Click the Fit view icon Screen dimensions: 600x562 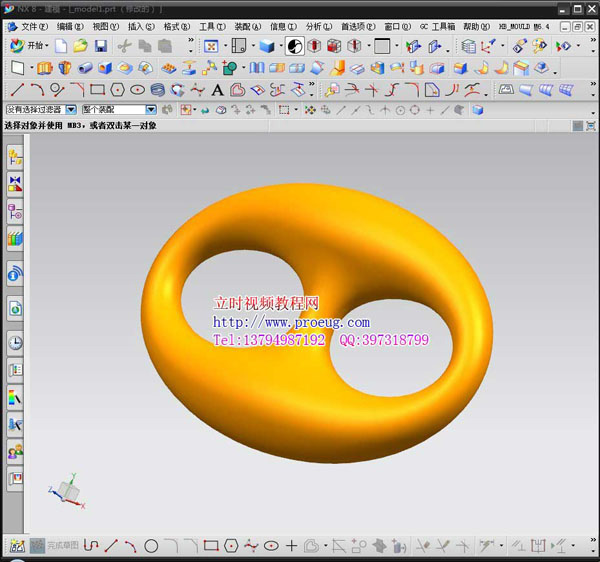pos(211,46)
